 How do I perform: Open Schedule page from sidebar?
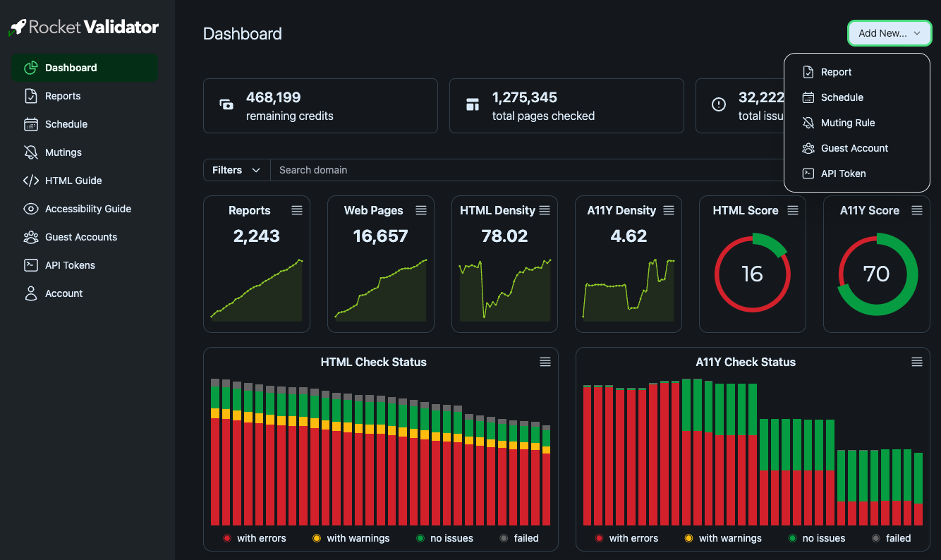tap(85, 124)
